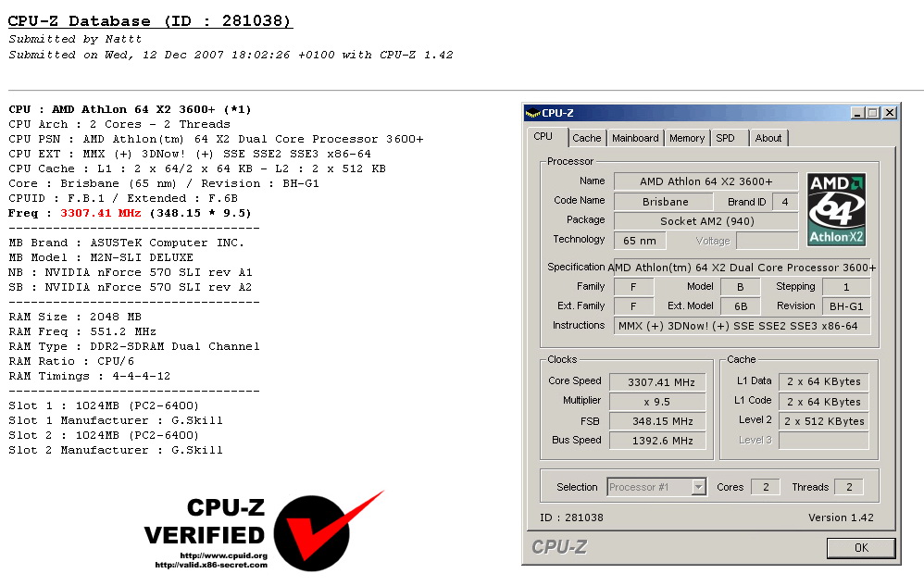Viewport: 924px width, 586px height.
Task: Click the L1 Data value 2 x 64 KBytes
Action: click(824, 381)
